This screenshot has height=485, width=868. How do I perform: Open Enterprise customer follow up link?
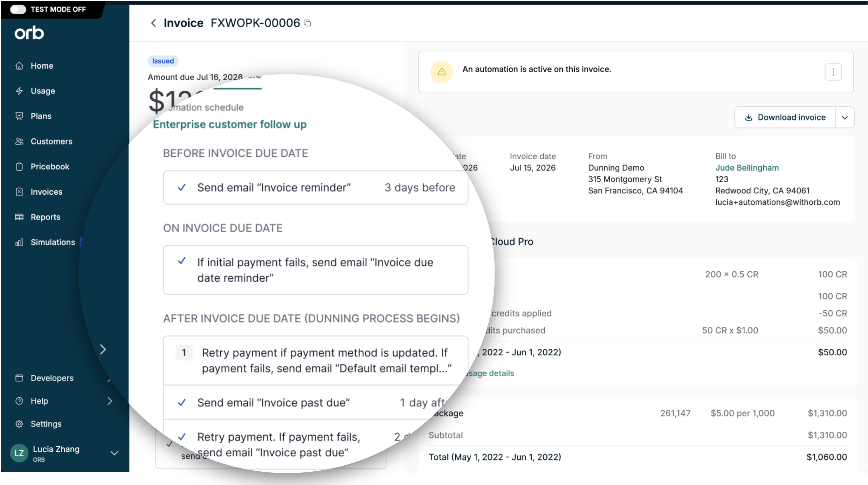point(230,125)
